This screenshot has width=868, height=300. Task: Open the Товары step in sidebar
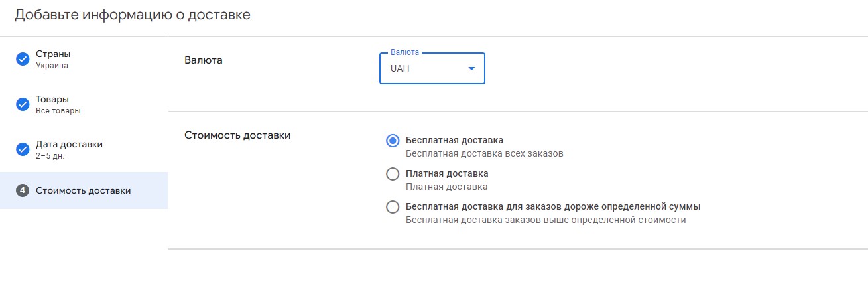click(x=52, y=99)
